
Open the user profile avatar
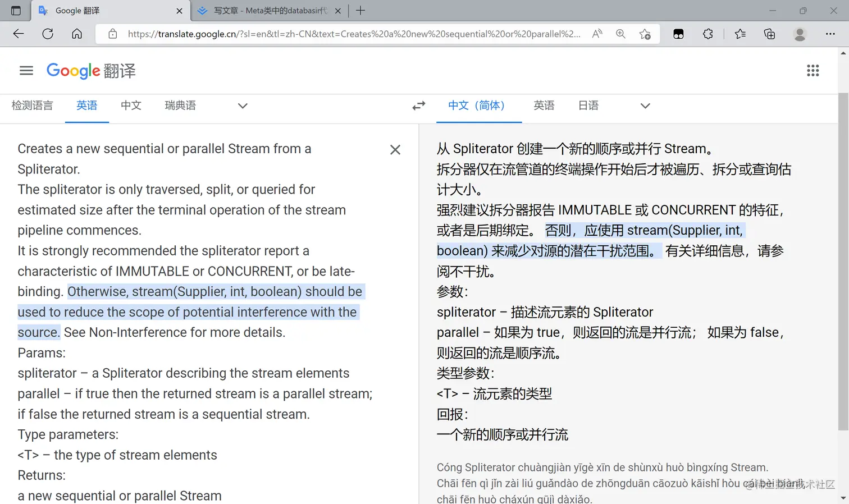point(800,34)
